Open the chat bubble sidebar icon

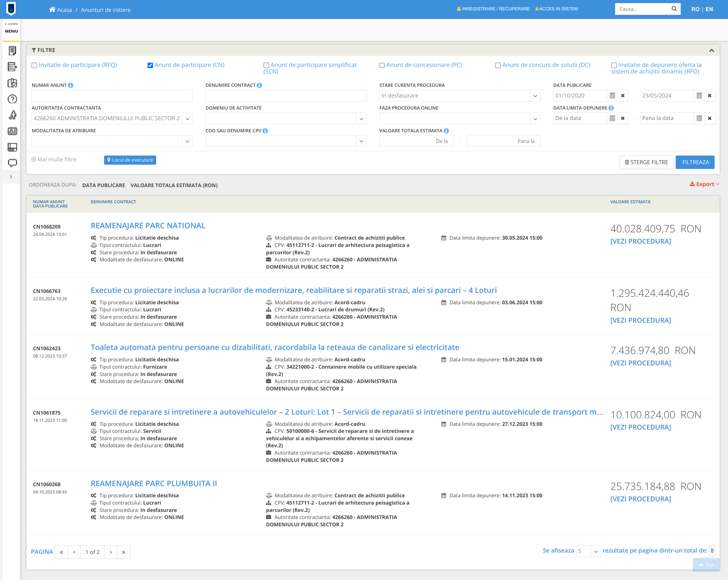coord(12,163)
